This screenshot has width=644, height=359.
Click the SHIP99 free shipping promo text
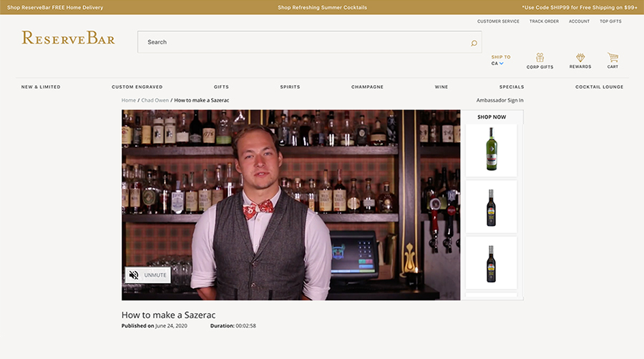[580, 7]
